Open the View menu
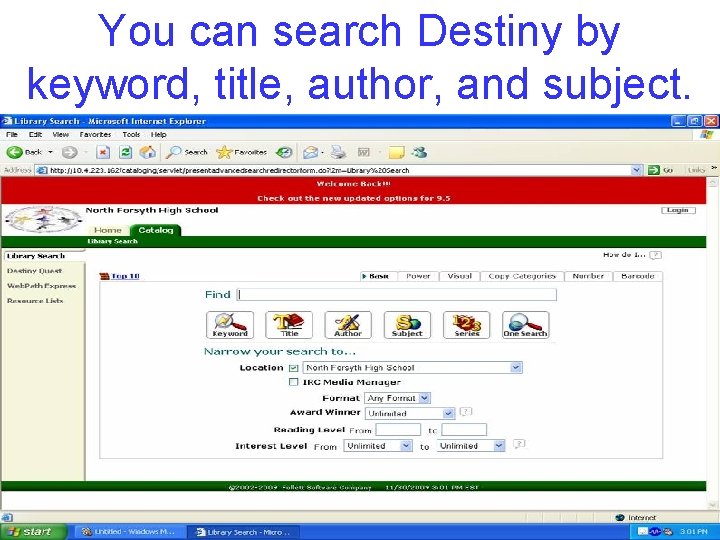 pyautogui.click(x=60, y=135)
